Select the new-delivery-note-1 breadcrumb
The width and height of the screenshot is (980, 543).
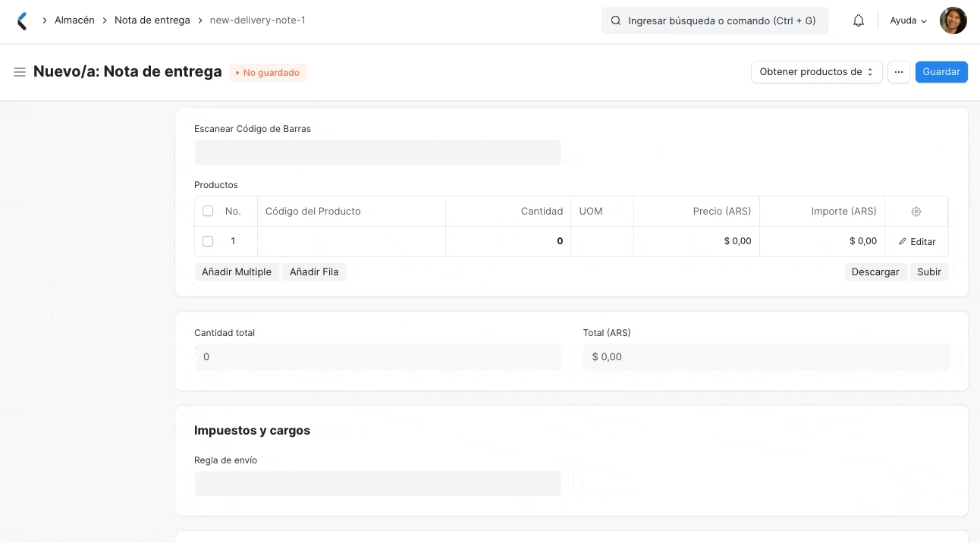click(258, 20)
